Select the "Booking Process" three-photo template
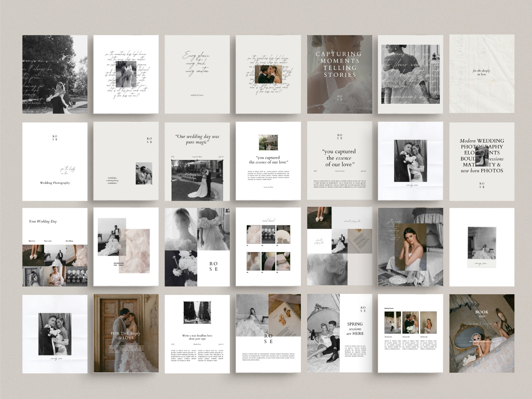 [x=411, y=333]
